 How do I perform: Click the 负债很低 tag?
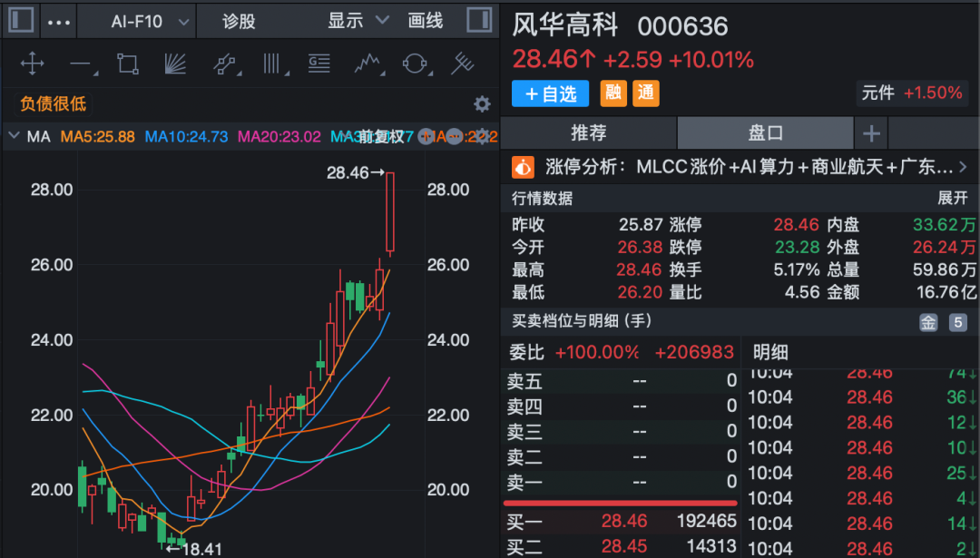54,103
